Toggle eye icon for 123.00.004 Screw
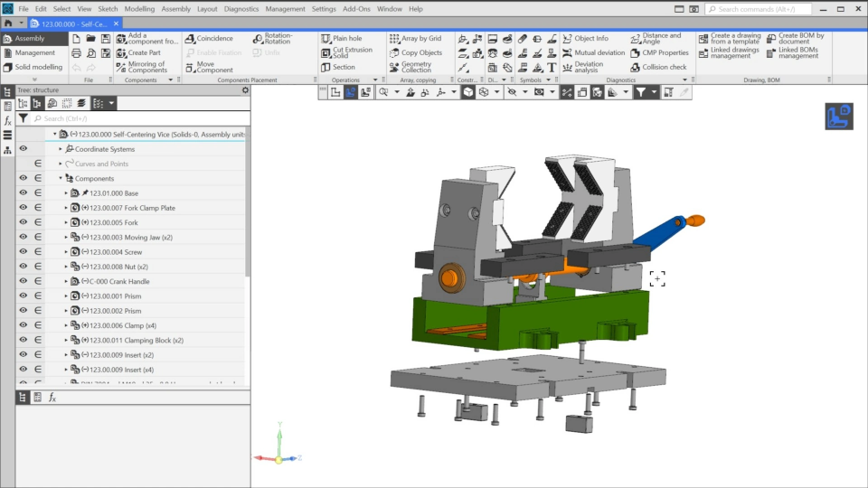 [x=24, y=252]
